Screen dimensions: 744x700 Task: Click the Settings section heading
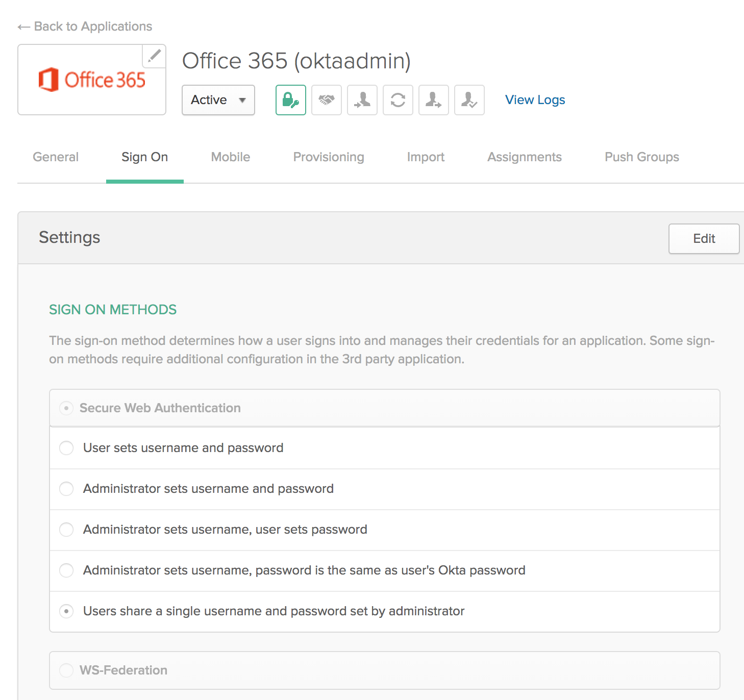[x=69, y=238]
